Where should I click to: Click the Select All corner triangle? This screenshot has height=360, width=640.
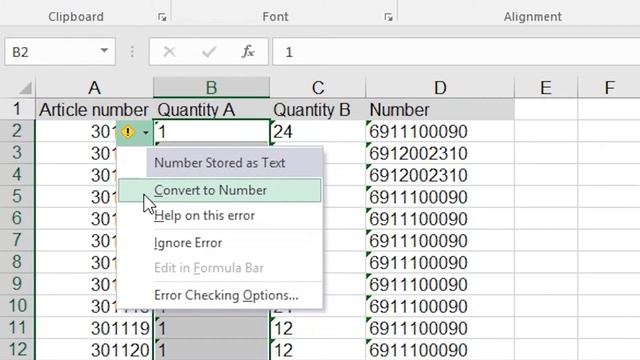click(x=25, y=87)
